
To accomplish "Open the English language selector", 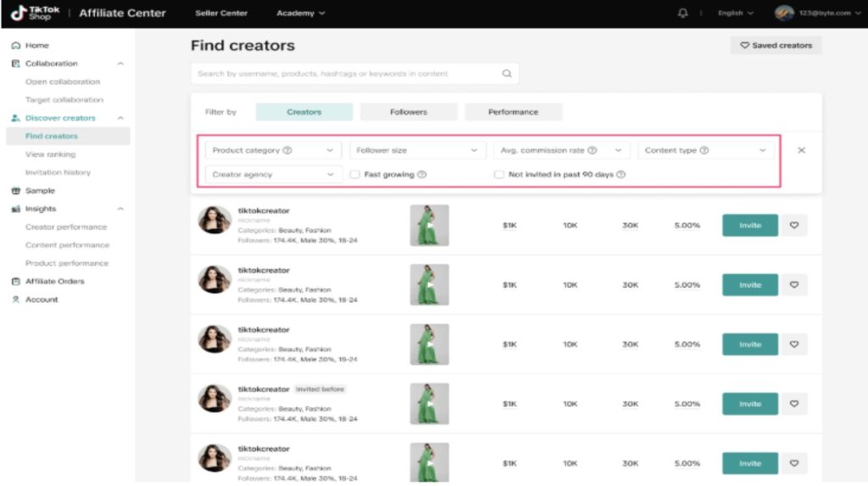I will pos(735,14).
